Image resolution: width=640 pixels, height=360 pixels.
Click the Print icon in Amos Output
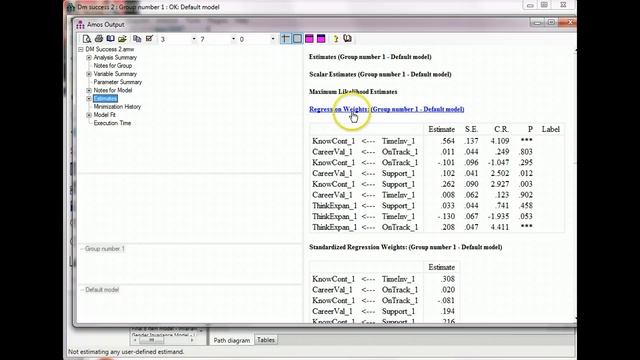pos(98,39)
